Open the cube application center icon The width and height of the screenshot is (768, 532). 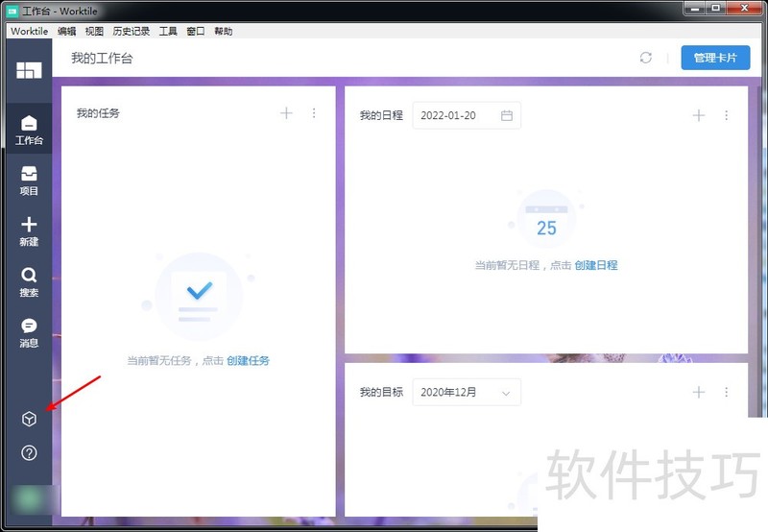pyautogui.click(x=29, y=419)
